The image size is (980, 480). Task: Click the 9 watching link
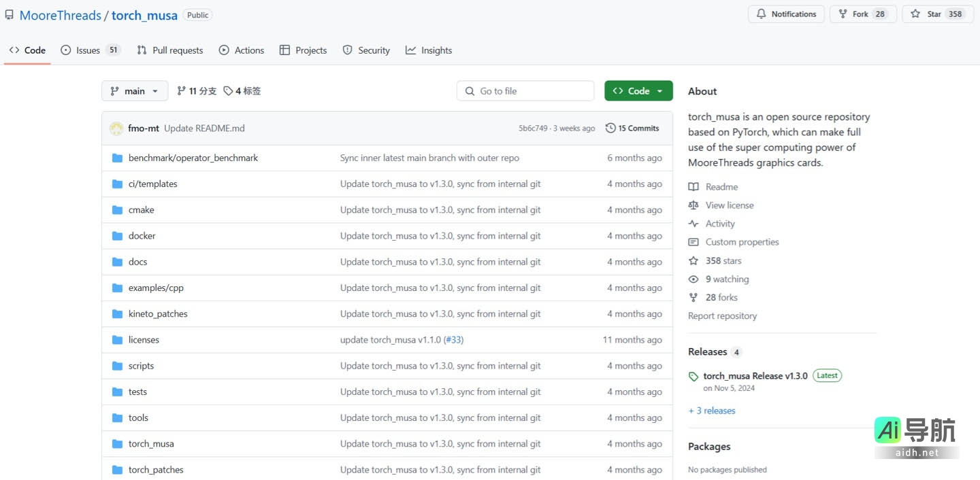click(727, 279)
